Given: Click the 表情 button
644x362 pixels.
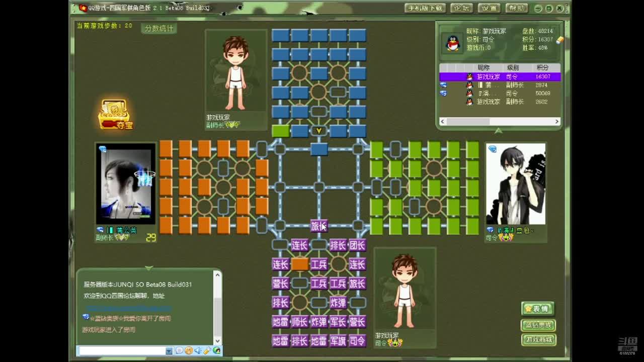Looking at the screenshot, I should coord(538,308).
